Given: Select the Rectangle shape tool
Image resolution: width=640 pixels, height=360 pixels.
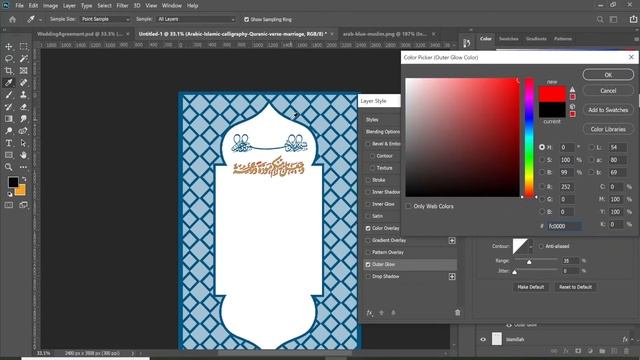Looking at the screenshot, I should tap(9, 155).
